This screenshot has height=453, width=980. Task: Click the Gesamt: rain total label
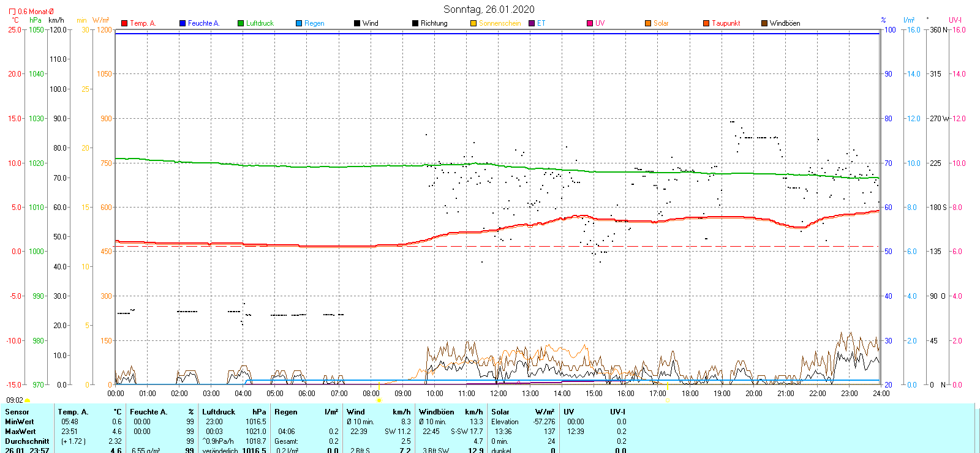click(x=287, y=441)
